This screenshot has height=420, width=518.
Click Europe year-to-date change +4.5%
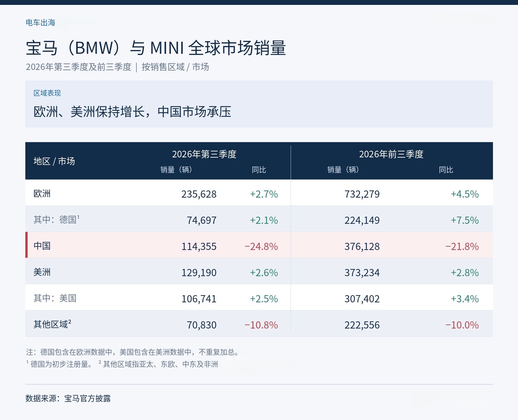(x=465, y=194)
